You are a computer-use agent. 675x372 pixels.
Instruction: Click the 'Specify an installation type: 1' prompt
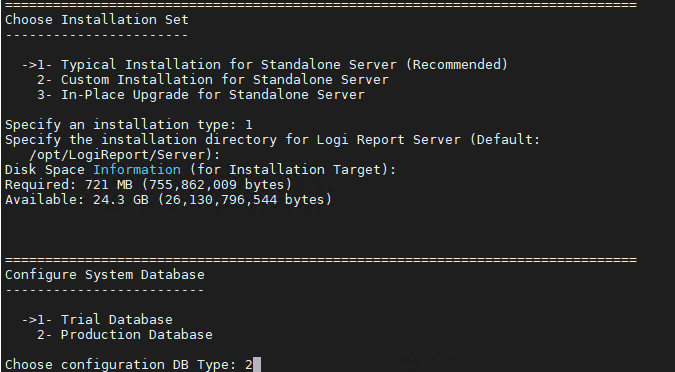tap(129, 125)
